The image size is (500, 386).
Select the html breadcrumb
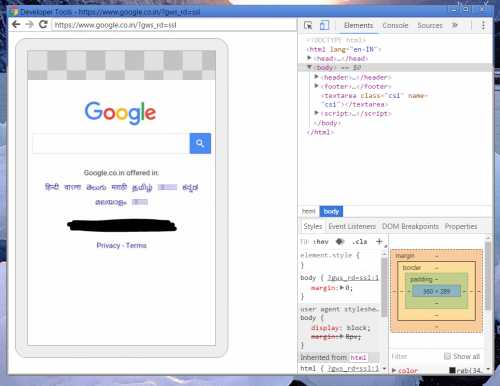[x=308, y=211]
